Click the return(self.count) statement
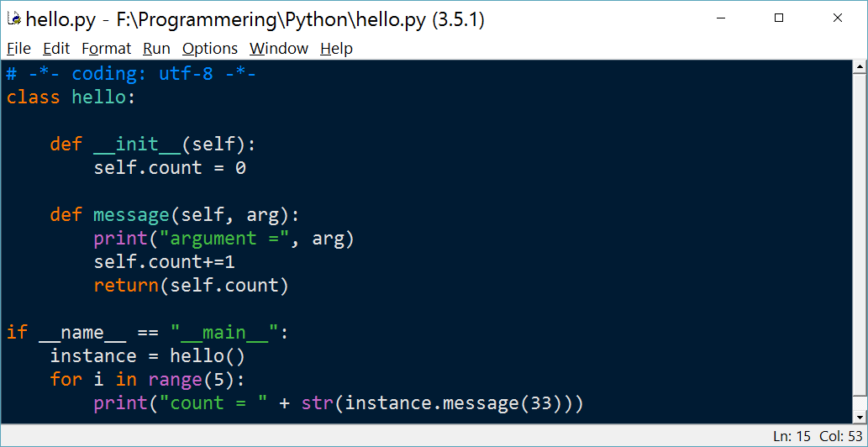868x447 pixels. point(192,286)
